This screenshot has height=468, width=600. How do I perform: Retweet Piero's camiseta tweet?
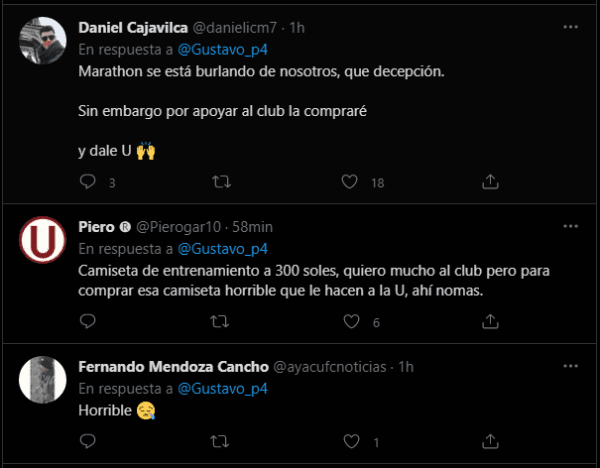point(221,322)
